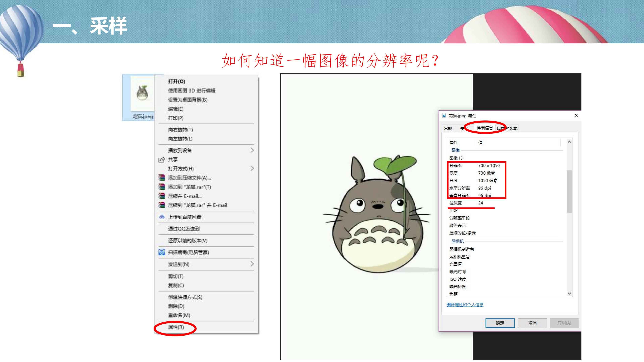
Task: Click the scroll down arrow in properties list
Action: click(569, 294)
